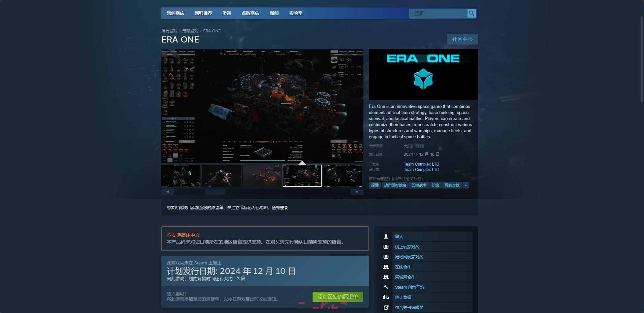The height and width of the screenshot is (313, 644).
Task: Select the highlighted fourth screenshot thumbnail
Action: coord(302,176)
